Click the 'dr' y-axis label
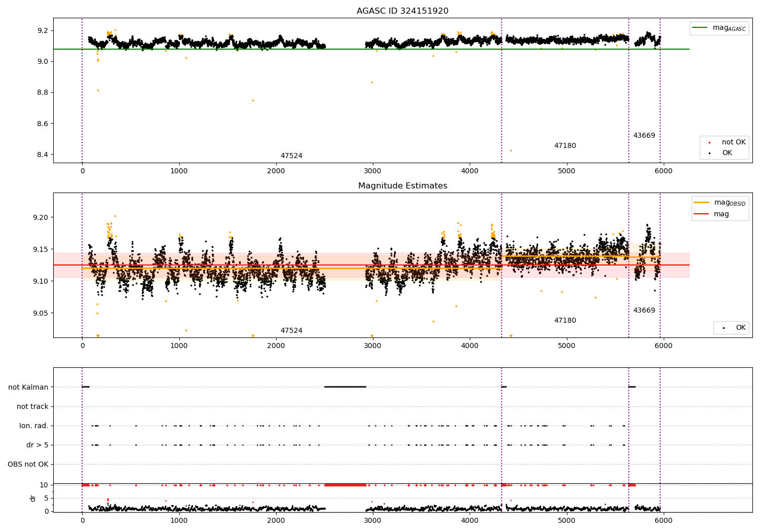 click(x=33, y=498)
